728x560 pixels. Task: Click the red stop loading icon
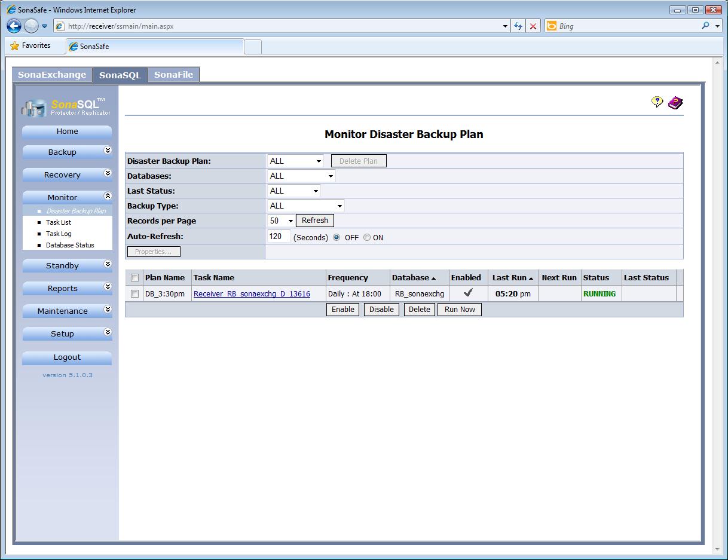(533, 26)
